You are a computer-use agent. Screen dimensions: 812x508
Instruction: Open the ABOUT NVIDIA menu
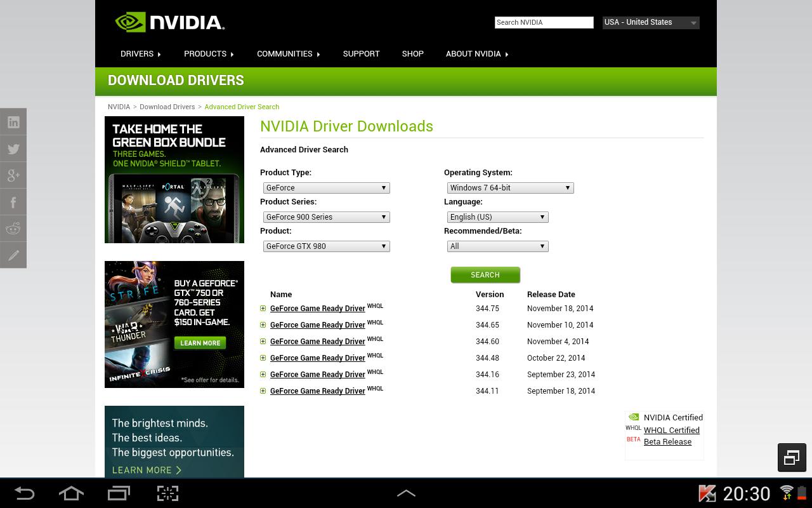pyautogui.click(x=477, y=54)
